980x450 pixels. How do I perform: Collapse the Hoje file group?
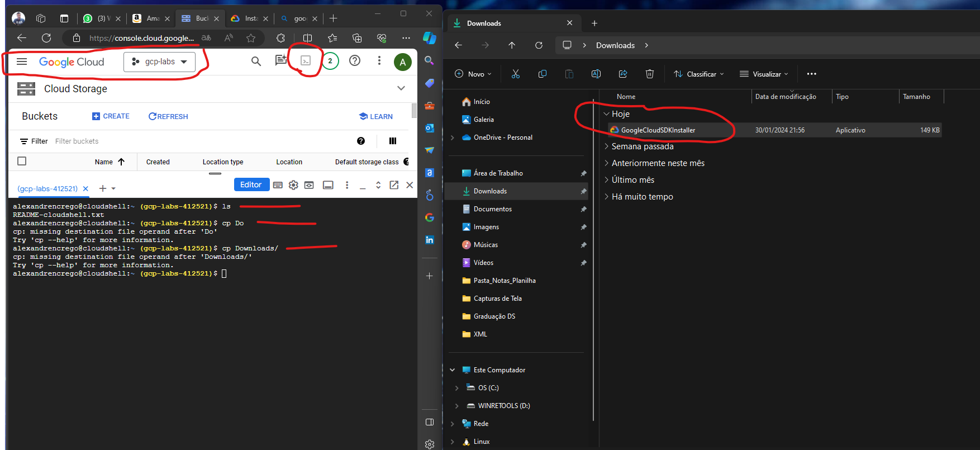point(607,113)
